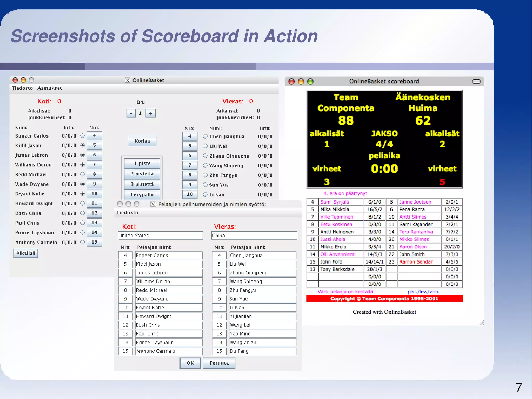Click the pill-shaped toolbar button in scoreboard window
Viewport: 532px width, 399px height.
(x=476, y=82)
